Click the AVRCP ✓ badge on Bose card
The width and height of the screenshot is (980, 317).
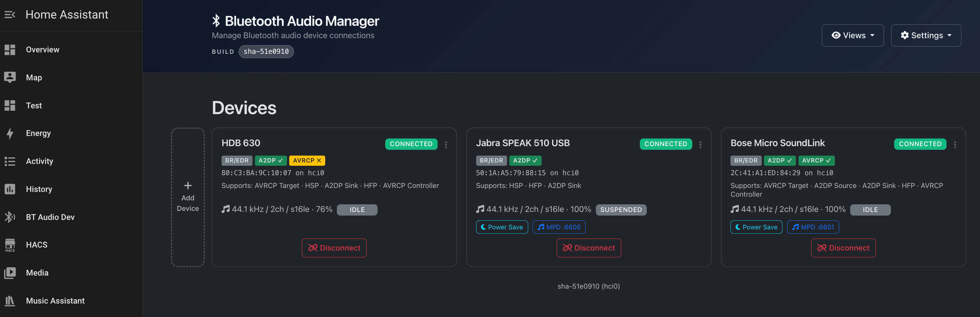(816, 161)
